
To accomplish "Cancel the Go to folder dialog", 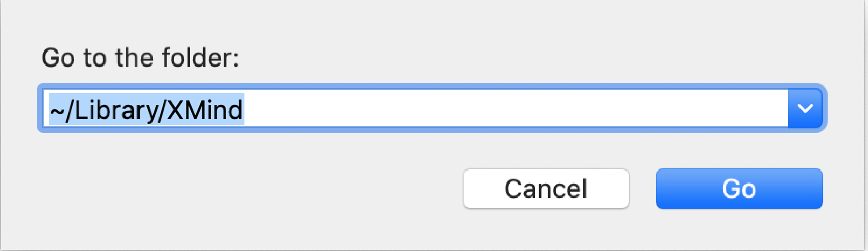I will [546, 188].
